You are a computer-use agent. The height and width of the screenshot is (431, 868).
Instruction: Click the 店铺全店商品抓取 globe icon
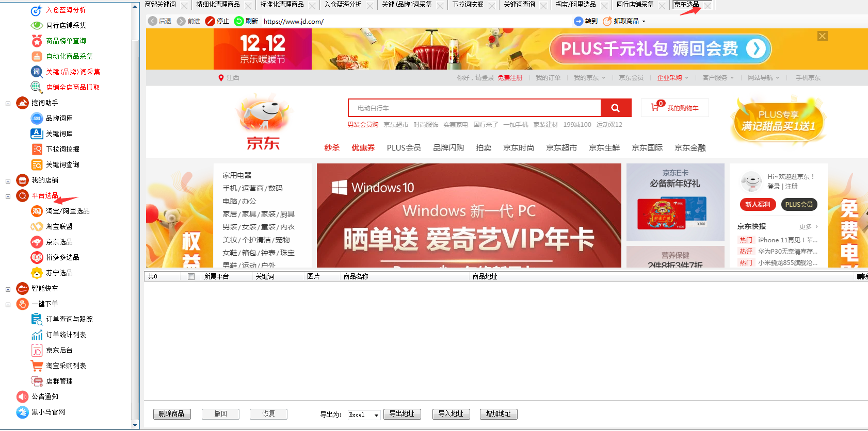point(37,87)
